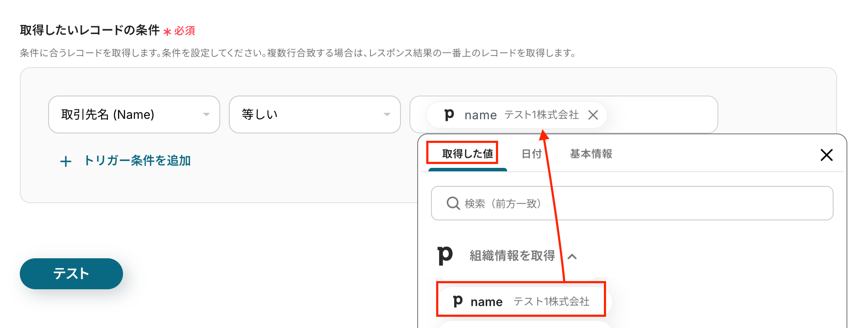
Task: Switch to the 基本情報 tab
Action: pyautogui.click(x=591, y=154)
